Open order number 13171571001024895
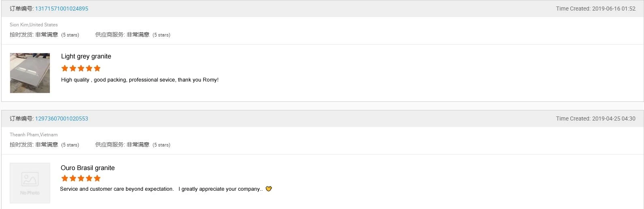Image resolution: width=644 pixels, height=209 pixels. point(62,9)
